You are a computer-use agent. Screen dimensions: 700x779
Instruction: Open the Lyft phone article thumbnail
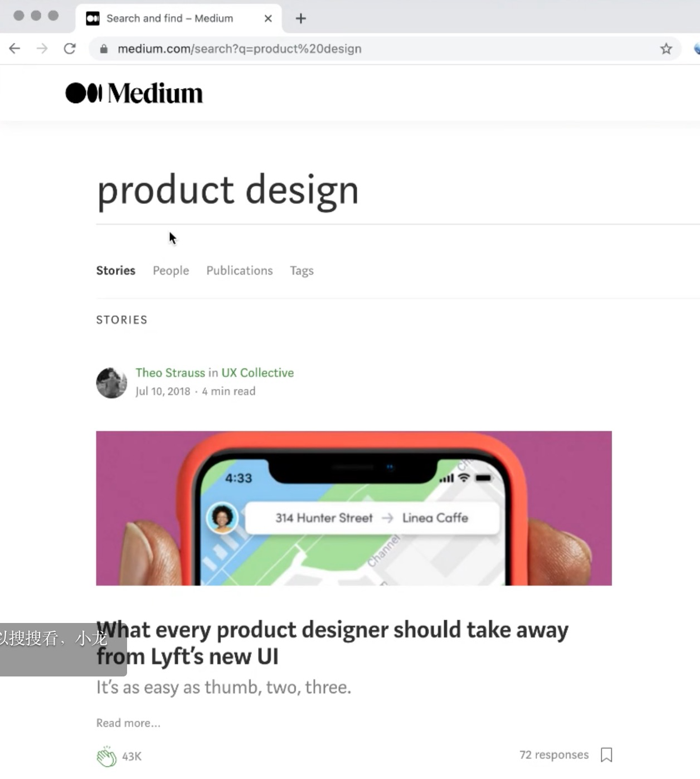pos(354,508)
